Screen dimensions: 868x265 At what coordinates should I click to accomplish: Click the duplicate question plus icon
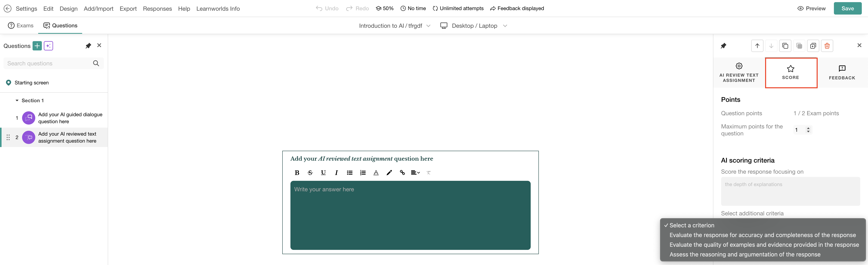(x=813, y=46)
